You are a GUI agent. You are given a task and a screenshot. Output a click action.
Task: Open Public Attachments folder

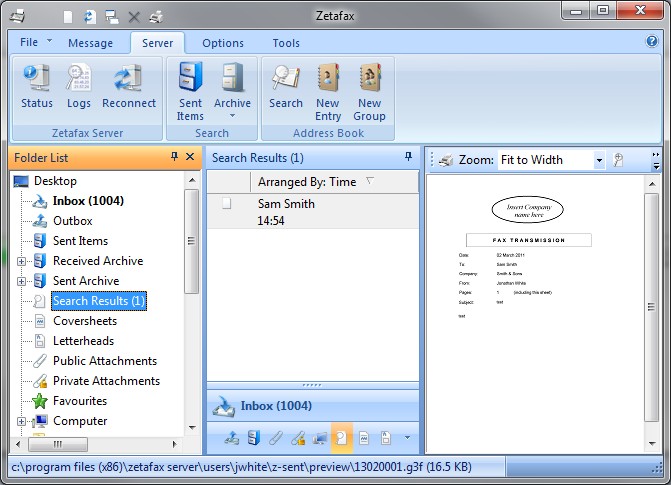click(105, 361)
